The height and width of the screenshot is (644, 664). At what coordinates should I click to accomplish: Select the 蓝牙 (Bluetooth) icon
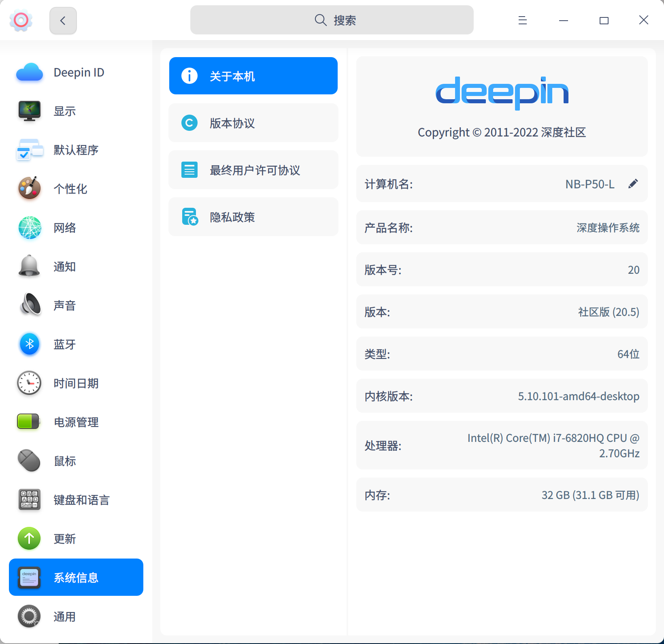29,344
